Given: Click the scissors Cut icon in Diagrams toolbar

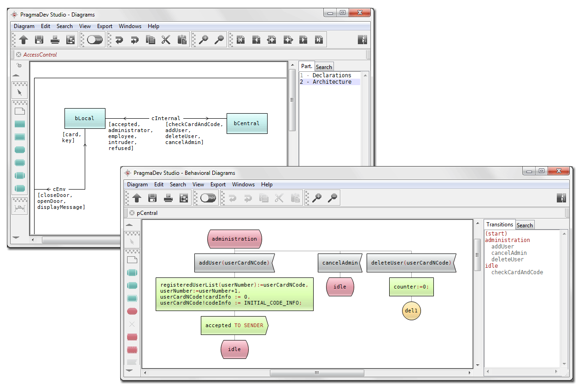Looking at the screenshot, I should pyautogui.click(x=166, y=40).
